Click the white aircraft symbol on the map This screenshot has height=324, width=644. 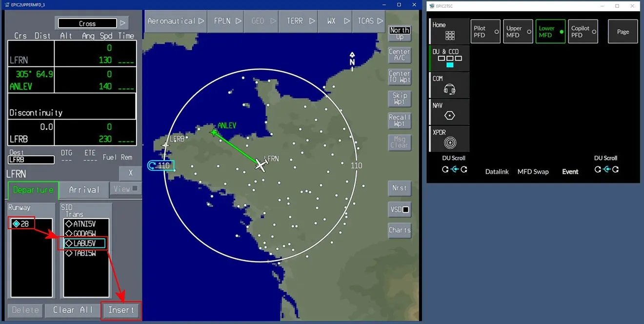261,165
